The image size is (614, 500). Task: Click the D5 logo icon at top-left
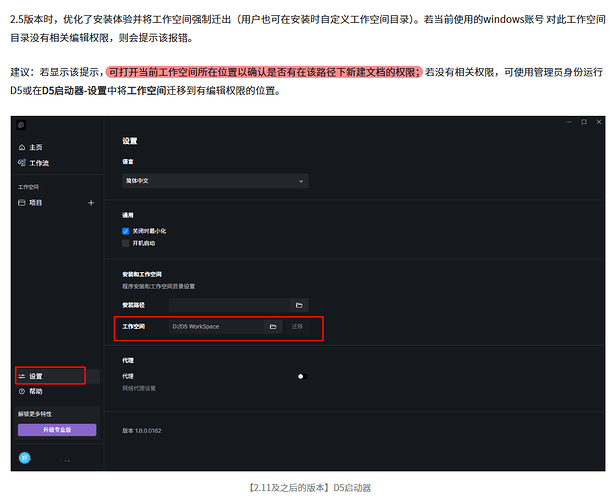(22, 124)
